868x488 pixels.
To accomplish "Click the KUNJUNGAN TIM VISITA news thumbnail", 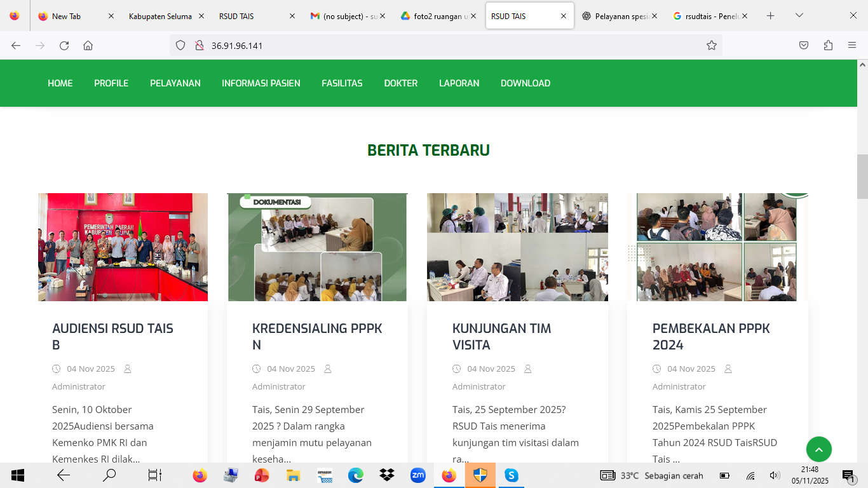I will (x=517, y=247).
